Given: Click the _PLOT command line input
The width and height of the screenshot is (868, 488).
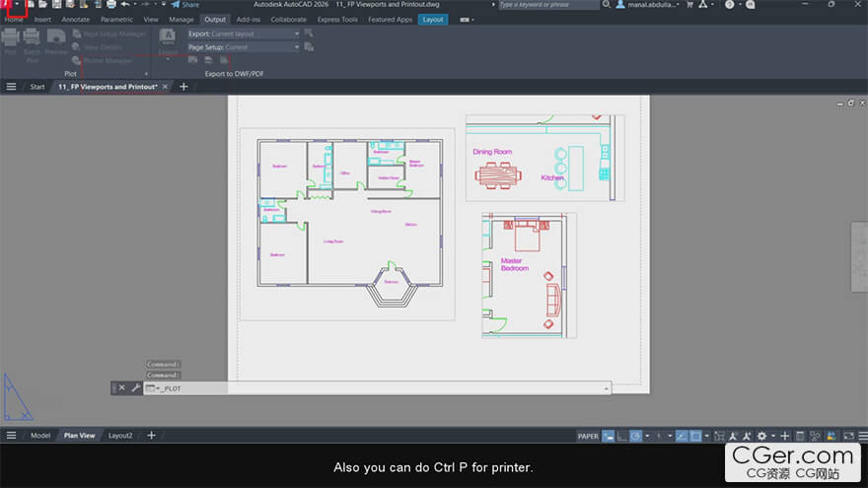Looking at the screenshot, I should [x=378, y=388].
